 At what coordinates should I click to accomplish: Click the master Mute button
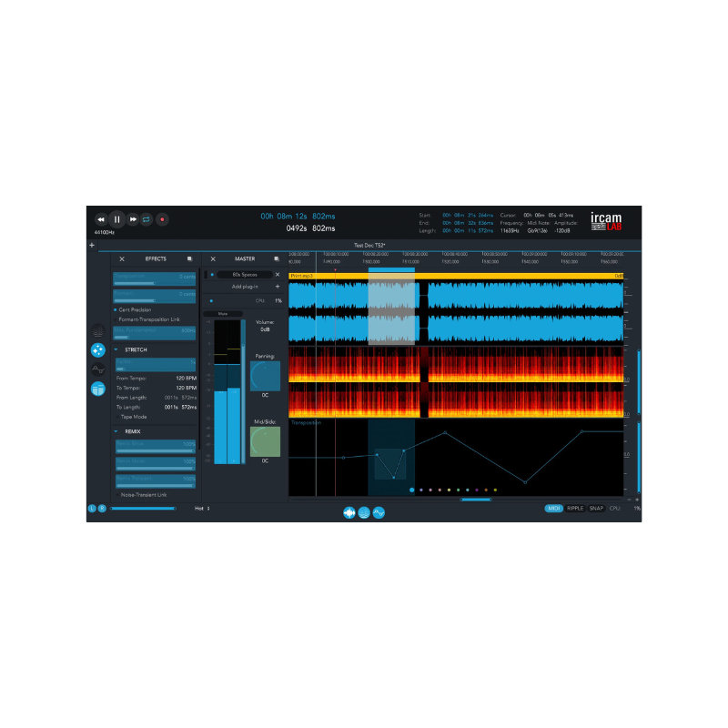[x=223, y=314]
